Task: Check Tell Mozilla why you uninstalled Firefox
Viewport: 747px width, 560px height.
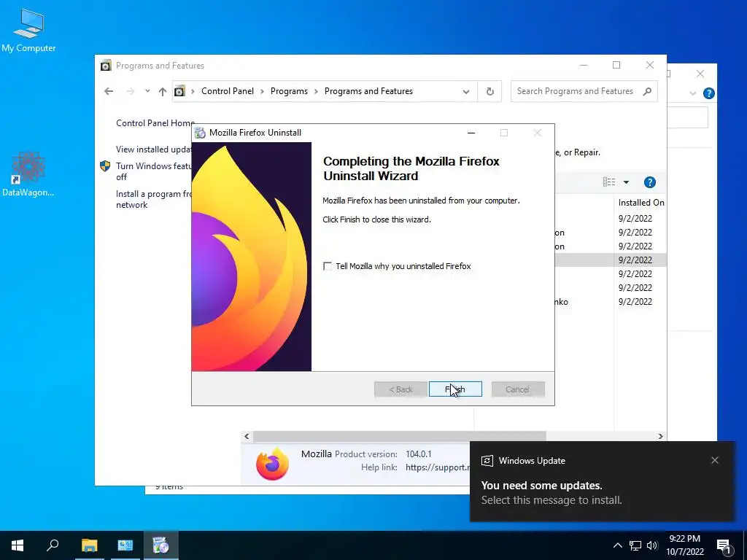Action: click(x=328, y=266)
